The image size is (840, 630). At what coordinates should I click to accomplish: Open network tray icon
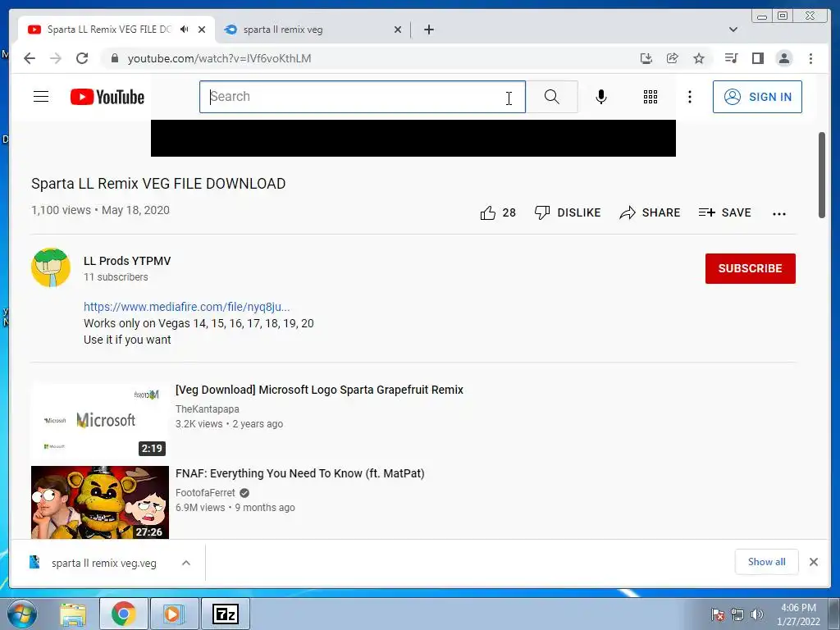tap(737, 614)
